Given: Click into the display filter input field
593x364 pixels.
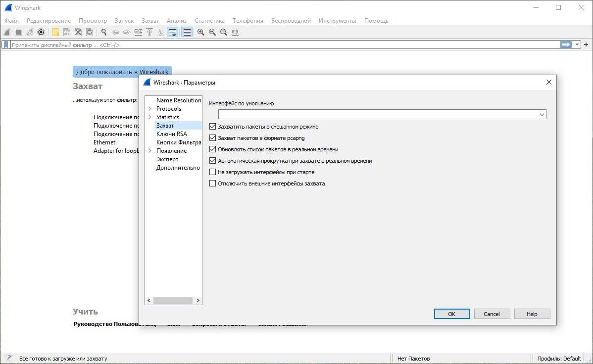Looking at the screenshot, I should click(x=284, y=45).
